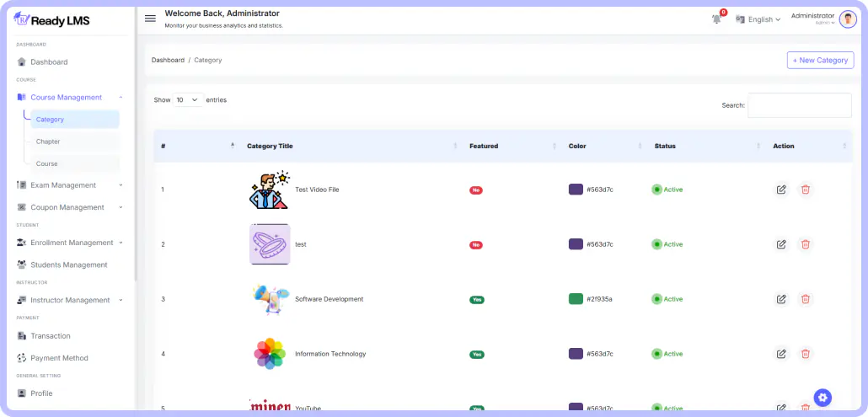Image resolution: width=868 pixels, height=417 pixels.
Task: Click the hamburger menu icon
Action: point(150,19)
